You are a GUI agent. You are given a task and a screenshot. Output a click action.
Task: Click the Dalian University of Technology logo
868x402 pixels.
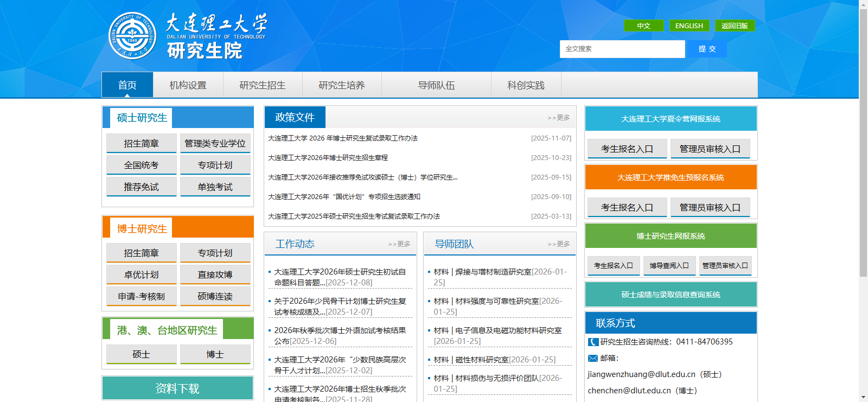tap(132, 36)
